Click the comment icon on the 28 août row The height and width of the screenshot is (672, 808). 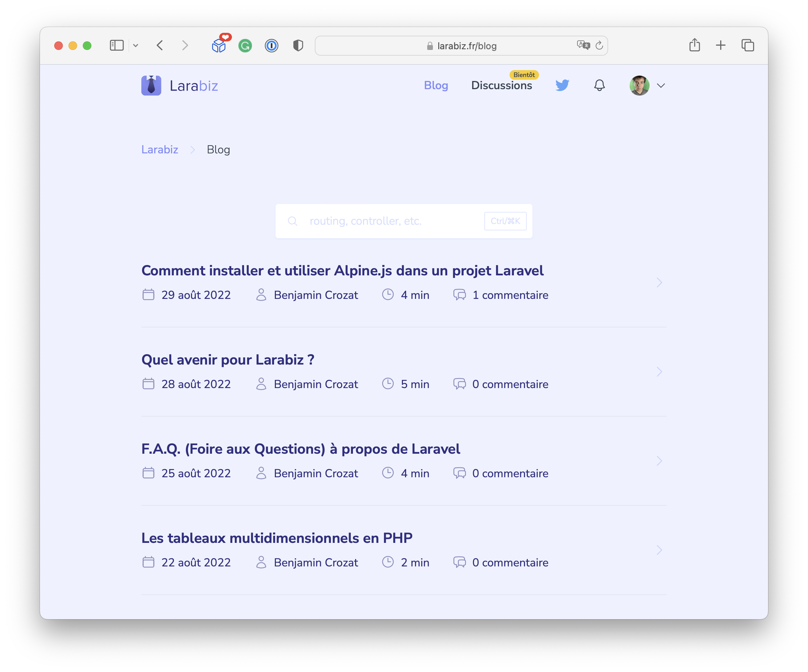pos(459,384)
